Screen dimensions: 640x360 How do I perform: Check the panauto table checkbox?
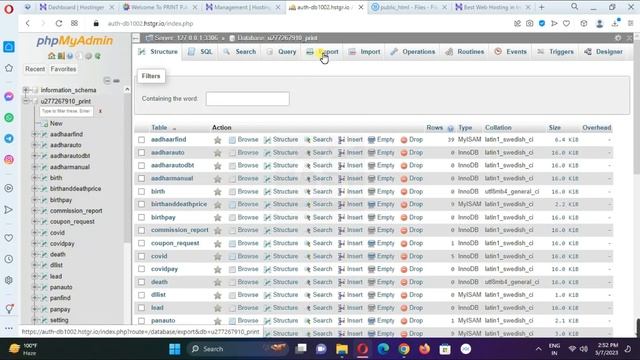point(141,321)
